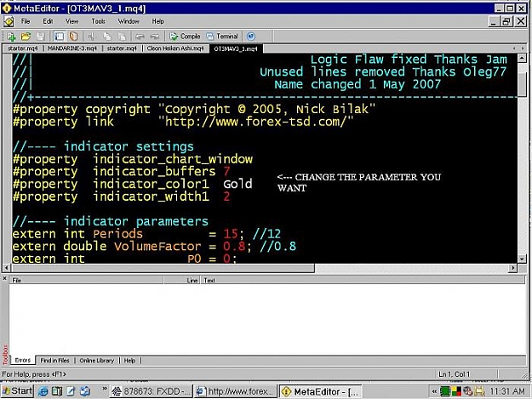
Task: Click the MetaEditor title bar icon
Action: point(7,9)
